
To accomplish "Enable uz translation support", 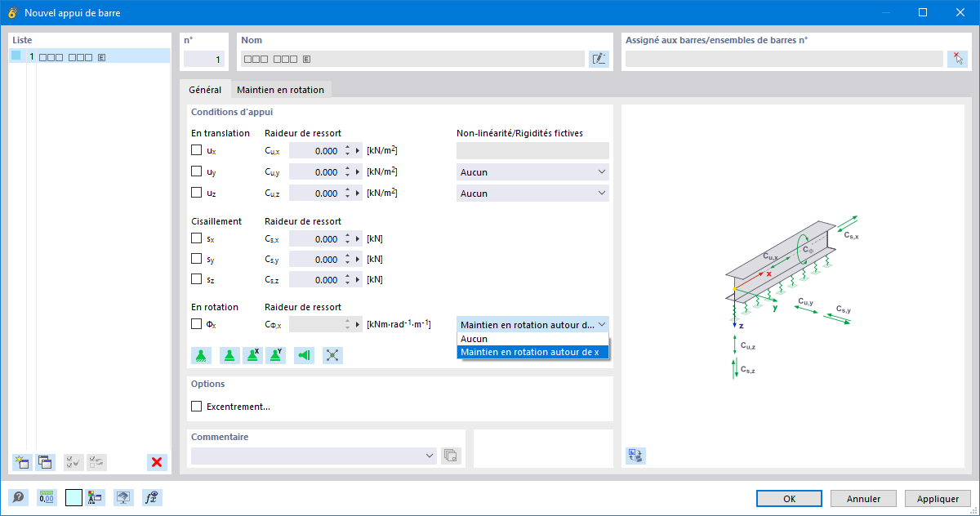I will 196,193.
